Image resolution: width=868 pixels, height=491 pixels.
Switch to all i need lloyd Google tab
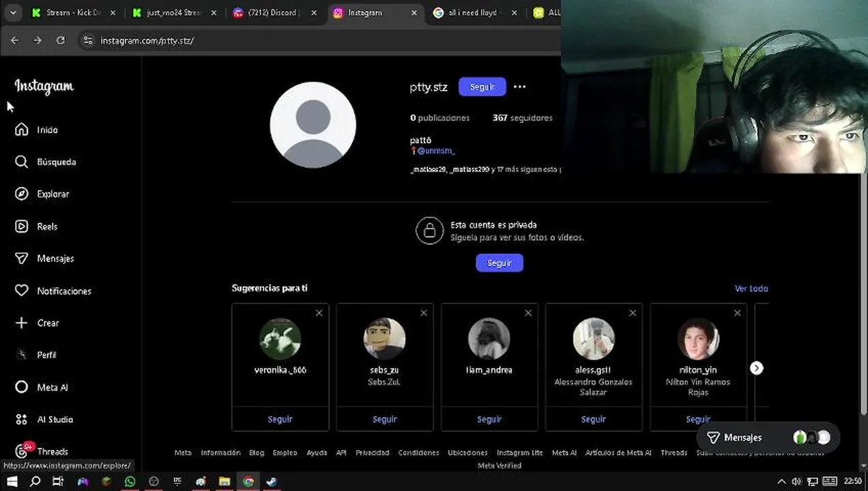pos(475,13)
